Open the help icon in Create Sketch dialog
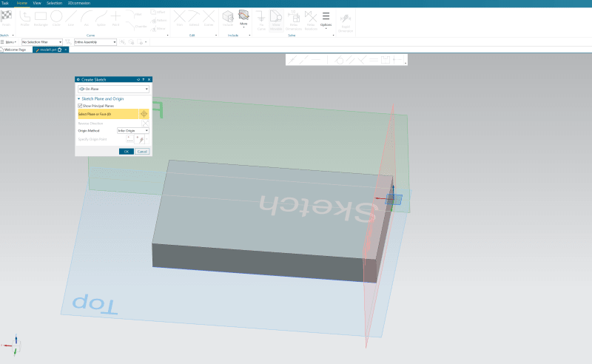This screenshot has width=592, height=364. coord(144,79)
